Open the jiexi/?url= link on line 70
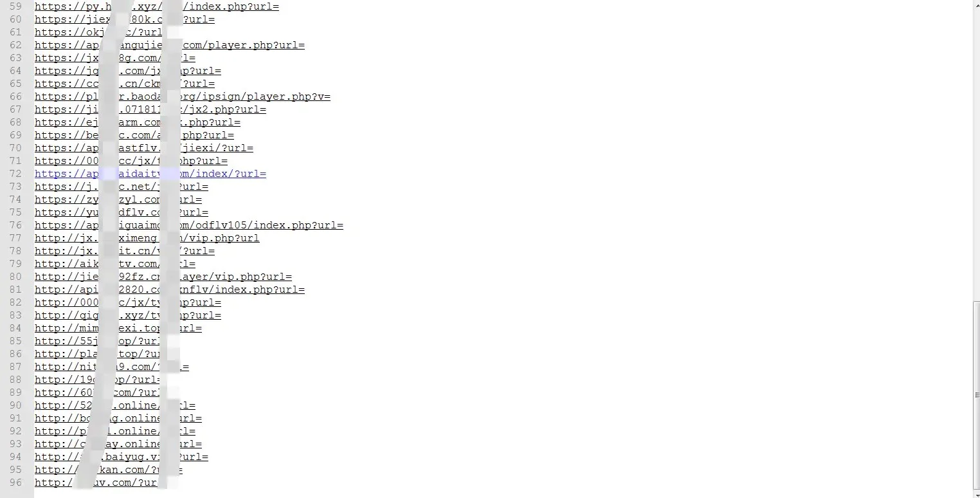980x498 pixels. [x=144, y=148]
